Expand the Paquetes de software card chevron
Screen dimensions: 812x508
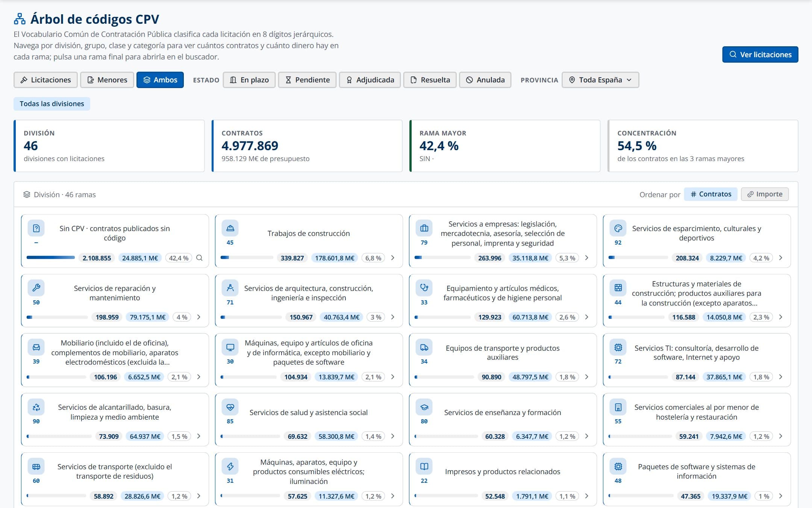(x=781, y=496)
